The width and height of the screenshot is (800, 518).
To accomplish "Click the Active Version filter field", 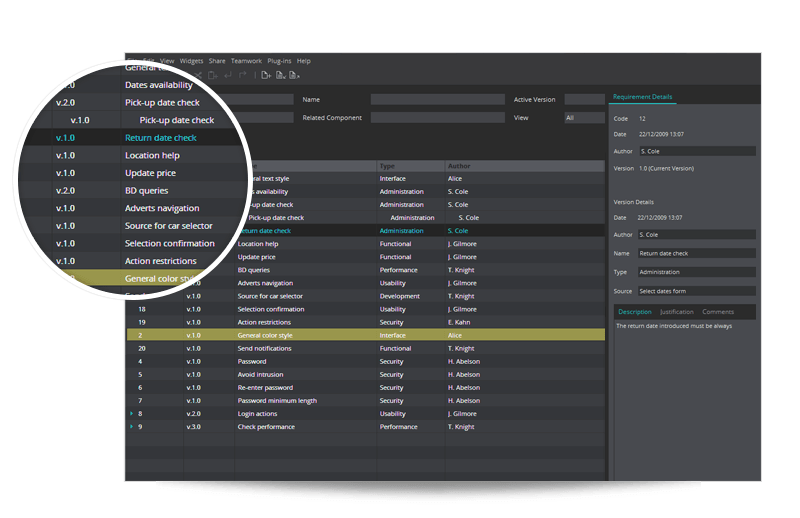I will click(x=584, y=100).
